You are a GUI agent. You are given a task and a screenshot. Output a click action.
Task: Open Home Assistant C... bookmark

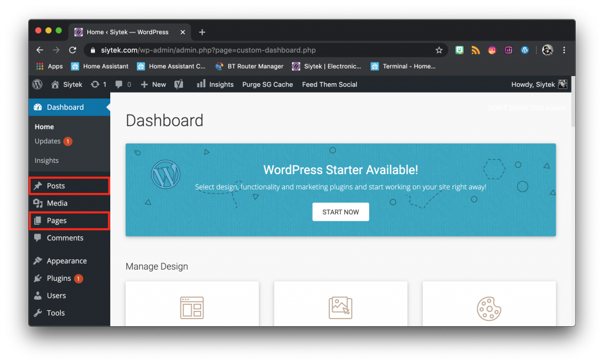[172, 66]
